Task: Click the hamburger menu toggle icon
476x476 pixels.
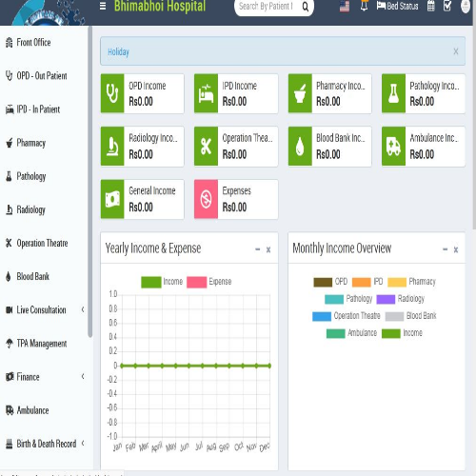Action: (x=103, y=6)
